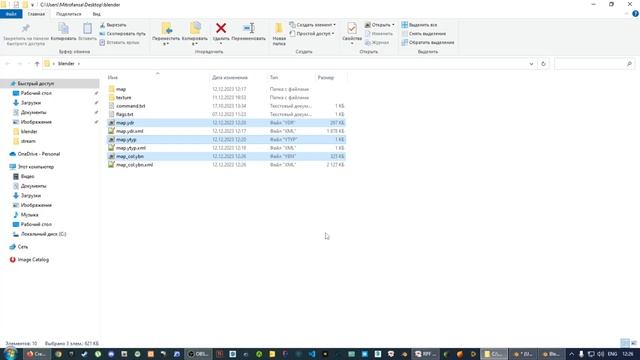The height and width of the screenshot is (360, 640).
Task: Open the ribbon Help question mark icon
Action: pyautogui.click(x=635, y=14)
